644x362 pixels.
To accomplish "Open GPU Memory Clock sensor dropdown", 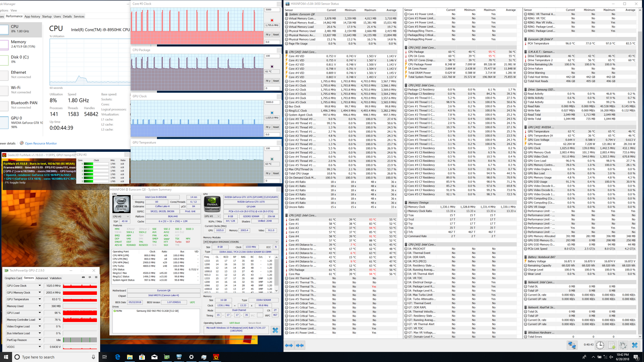I will [x=40, y=292].
